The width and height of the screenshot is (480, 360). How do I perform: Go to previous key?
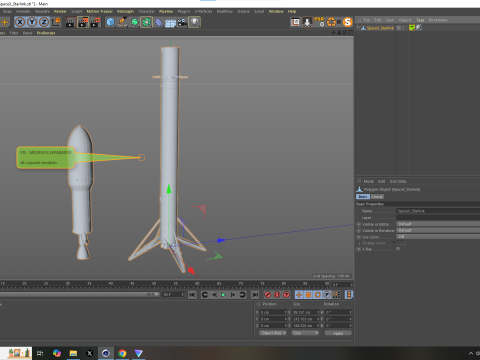point(205,295)
